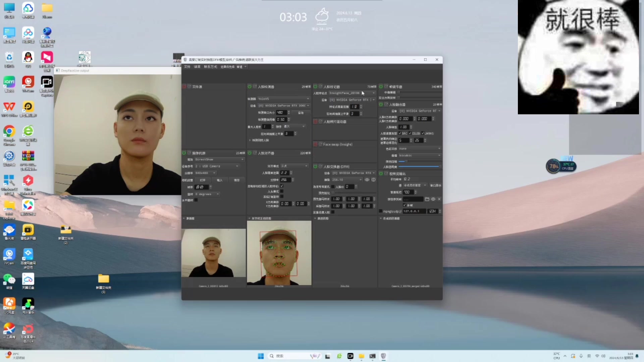Open the 语言 menu

[197, 67]
